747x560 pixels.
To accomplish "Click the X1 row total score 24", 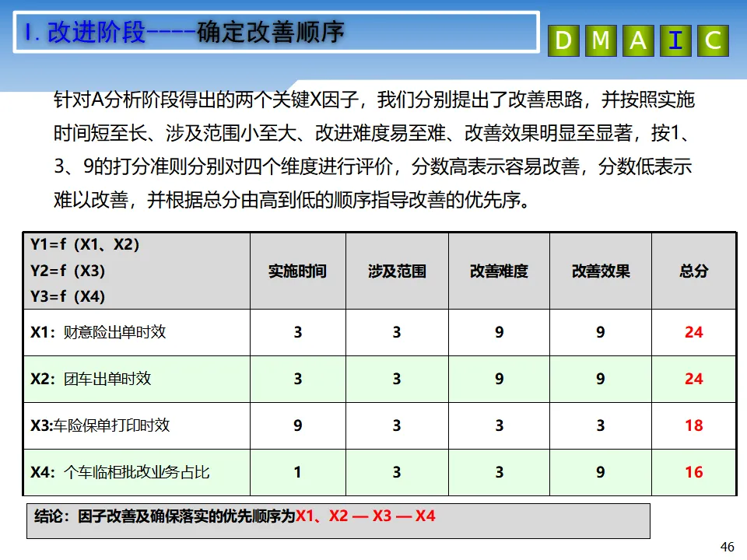I will [693, 332].
